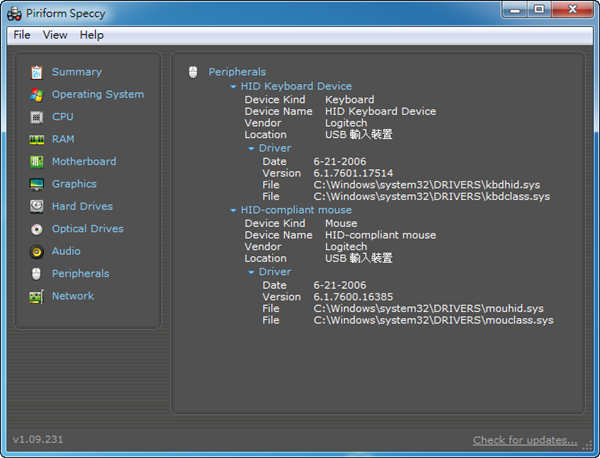Click the Motherboard icon in sidebar
Screen dimensions: 600x458
coord(37,162)
